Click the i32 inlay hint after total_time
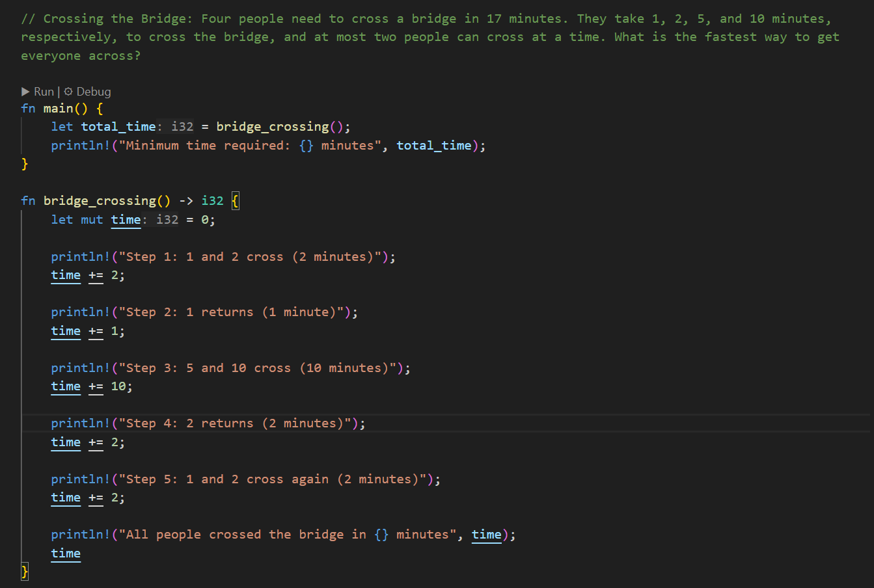Image resolution: width=874 pixels, height=588 pixels. click(182, 127)
